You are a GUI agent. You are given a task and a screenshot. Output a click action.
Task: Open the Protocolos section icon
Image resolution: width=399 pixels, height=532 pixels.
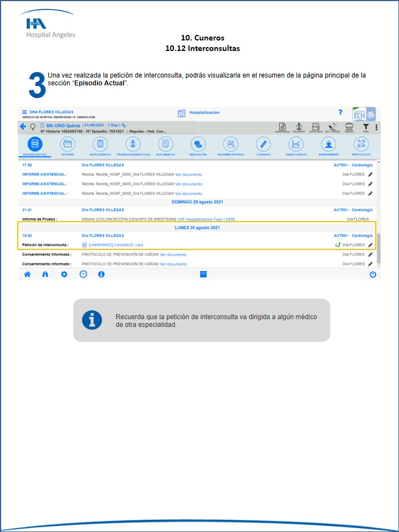[x=361, y=144]
